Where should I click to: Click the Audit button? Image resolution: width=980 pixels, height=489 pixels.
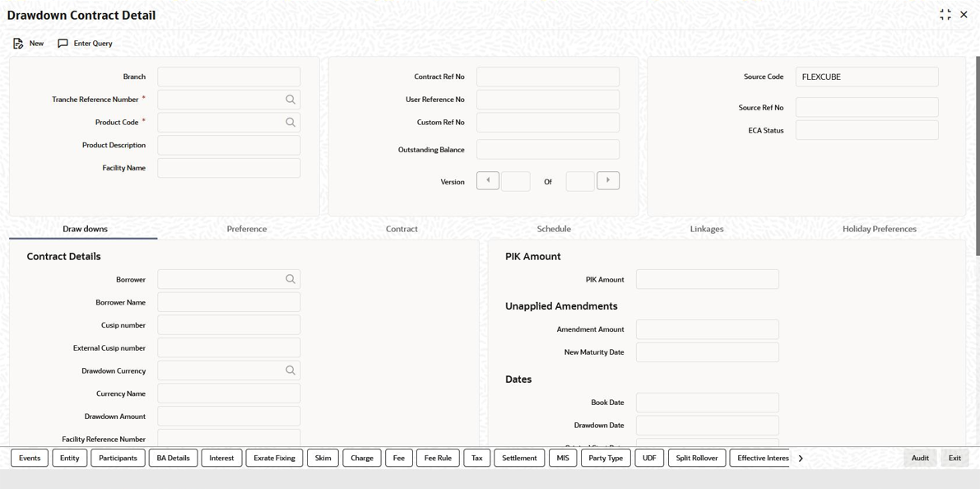(x=919, y=458)
